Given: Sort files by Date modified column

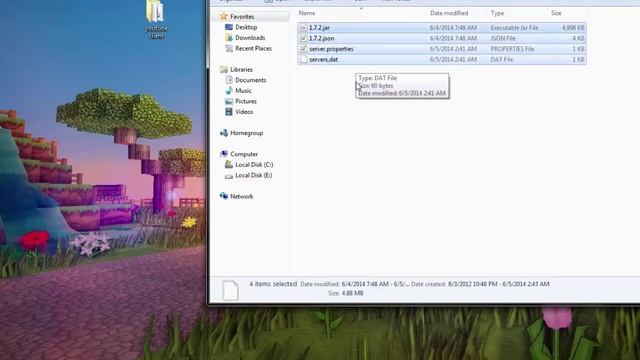Looking at the screenshot, I should 449,13.
